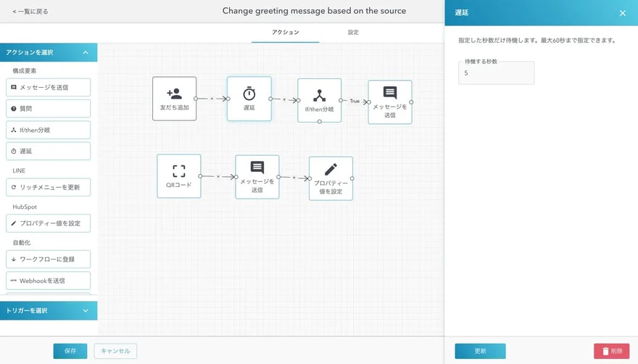Switch to the 設定 tab
Screen dimensions: 638x364
click(x=353, y=33)
